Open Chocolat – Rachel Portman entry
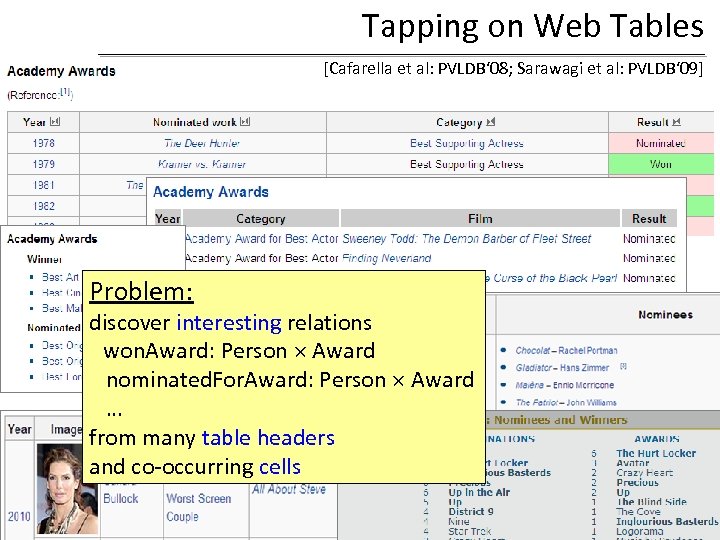The height and width of the screenshot is (540, 720). (x=566, y=350)
